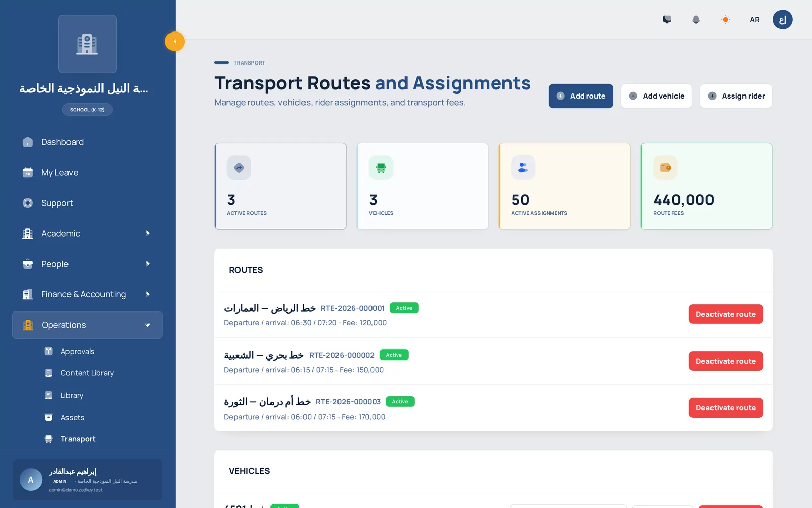The height and width of the screenshot is (508, 812).
Task: Deactivate route RTE-2026-000003
Action: click(726, 408)
